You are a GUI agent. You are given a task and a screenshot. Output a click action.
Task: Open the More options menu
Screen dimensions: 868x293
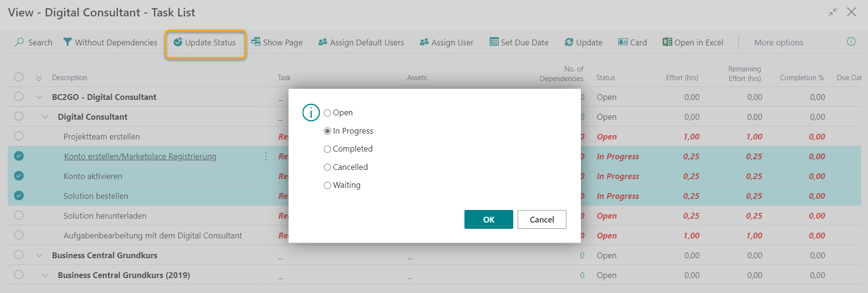[778, 42]
